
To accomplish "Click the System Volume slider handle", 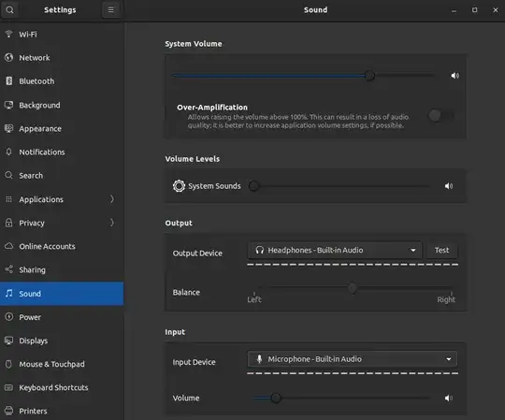I will (x=369, y=76).
